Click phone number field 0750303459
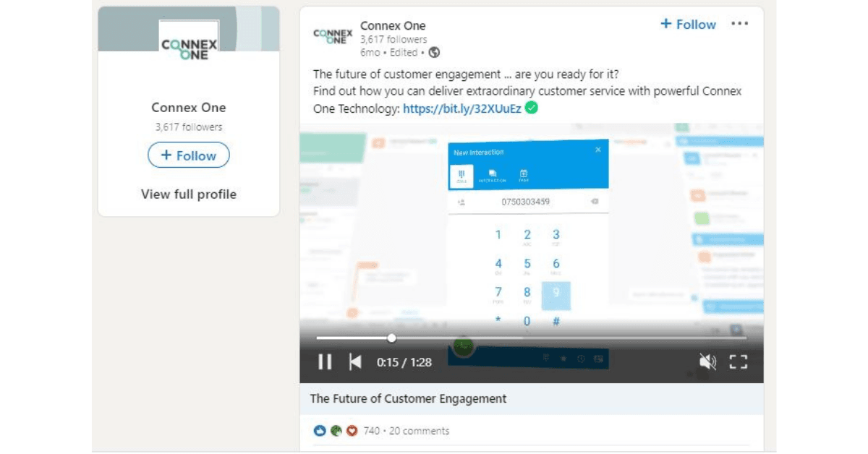 point(526,202)
